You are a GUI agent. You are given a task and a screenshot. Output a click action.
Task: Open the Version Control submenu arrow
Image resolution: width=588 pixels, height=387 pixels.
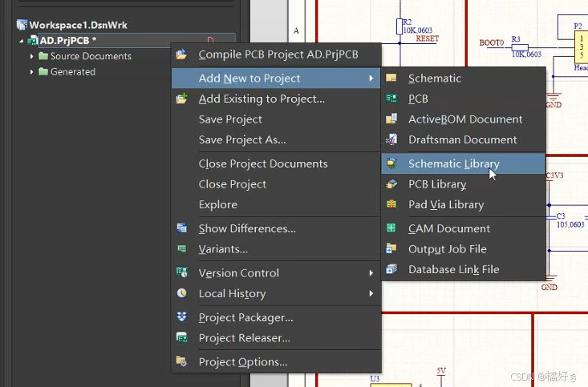[x=371, y=272]
